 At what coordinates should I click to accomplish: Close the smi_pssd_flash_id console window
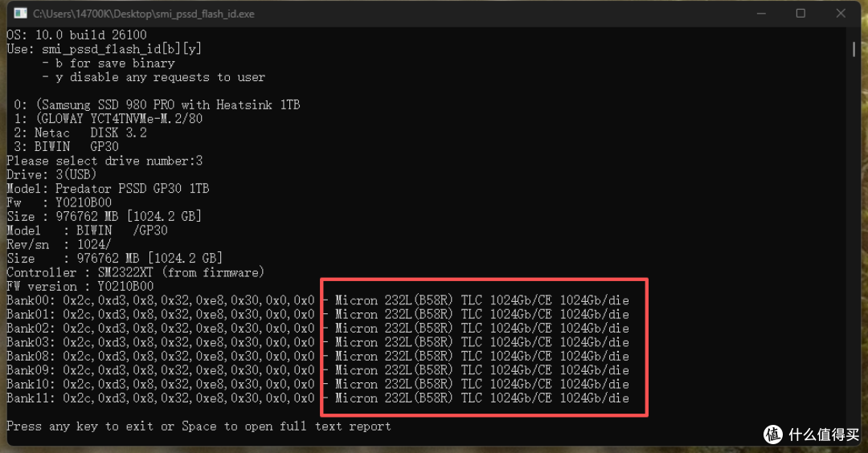[841, 14]
